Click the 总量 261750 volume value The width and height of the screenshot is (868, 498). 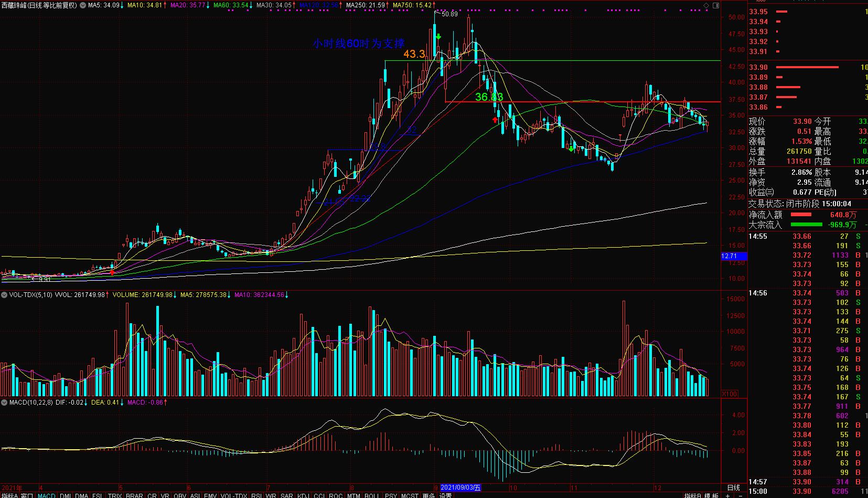click(x=799, y=151)
